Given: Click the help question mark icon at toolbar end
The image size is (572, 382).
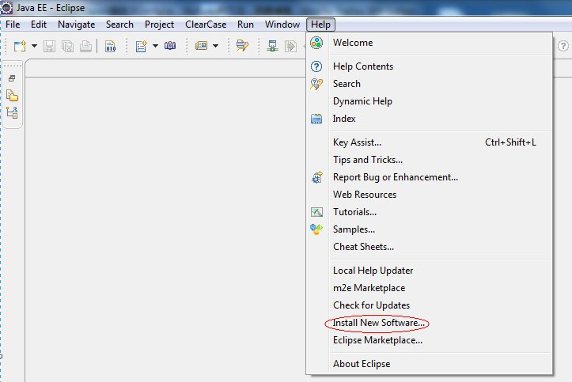Looking at the screenshot, I should [563, 46].
